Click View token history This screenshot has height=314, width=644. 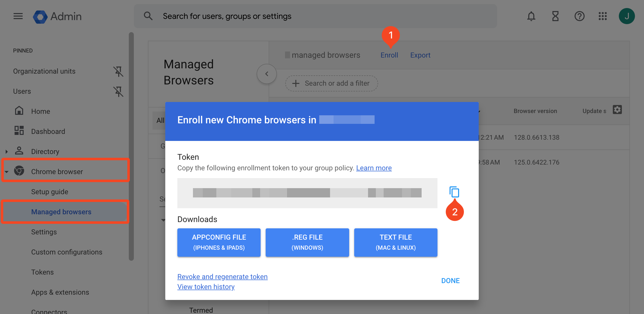pyautogui.click(x=206, y=287)
